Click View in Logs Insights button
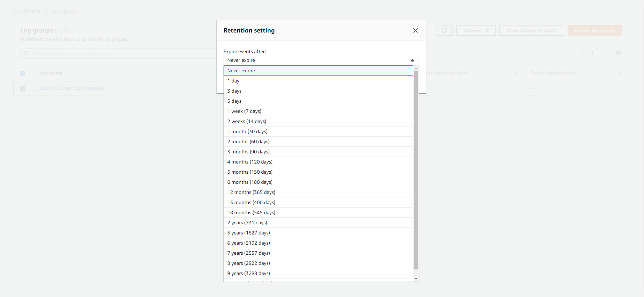The height and width of the screenshot is (297, 644). click(x=531, y=30)
